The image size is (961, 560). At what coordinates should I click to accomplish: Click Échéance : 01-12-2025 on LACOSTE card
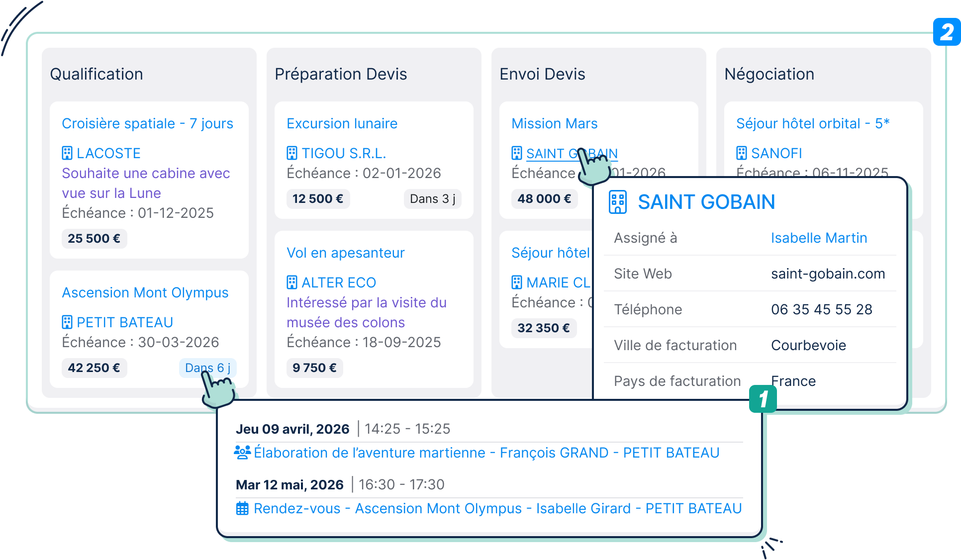[x=138, y=213]
